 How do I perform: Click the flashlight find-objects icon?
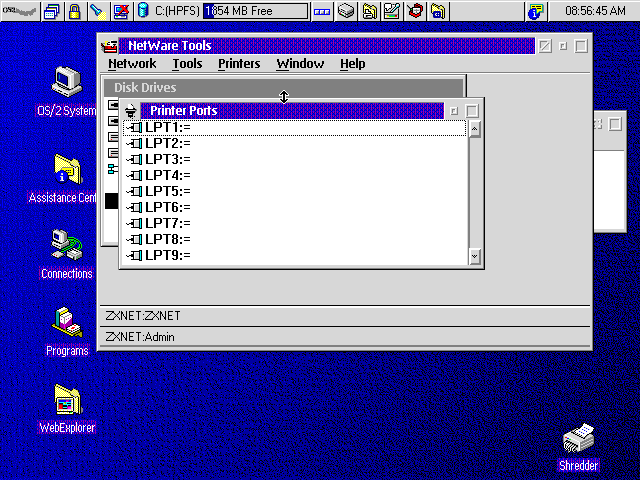(x=98, y=11)
